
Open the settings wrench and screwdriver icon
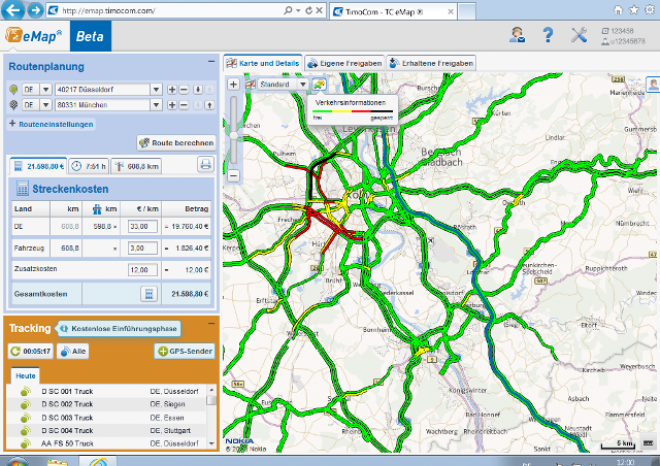[x=579, y=35]
